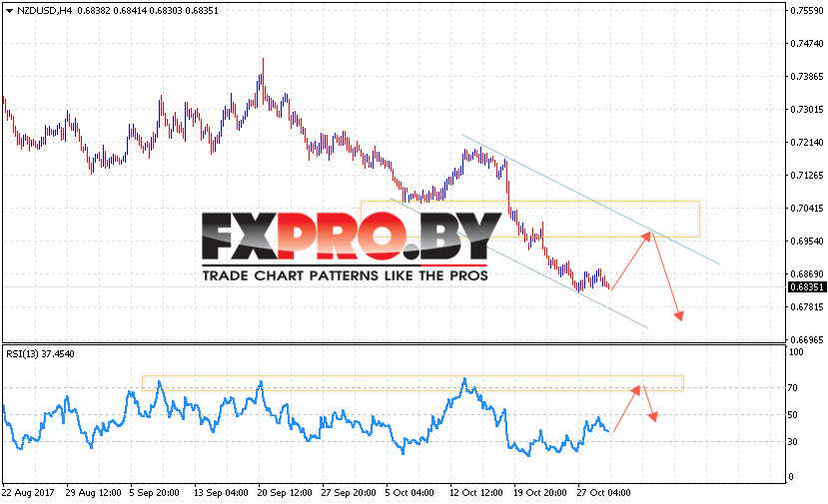
Task: Click the RSI scale value 50
Action: [x=792, y=415]
